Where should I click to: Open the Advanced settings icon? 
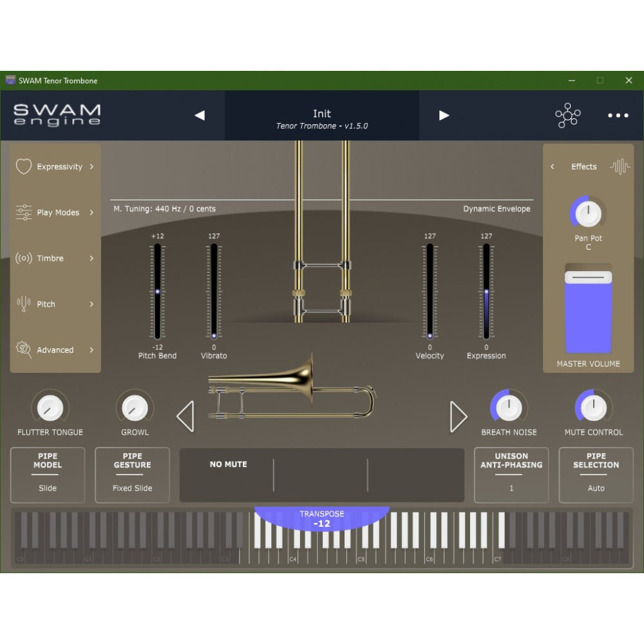click(x=23, y=350)
